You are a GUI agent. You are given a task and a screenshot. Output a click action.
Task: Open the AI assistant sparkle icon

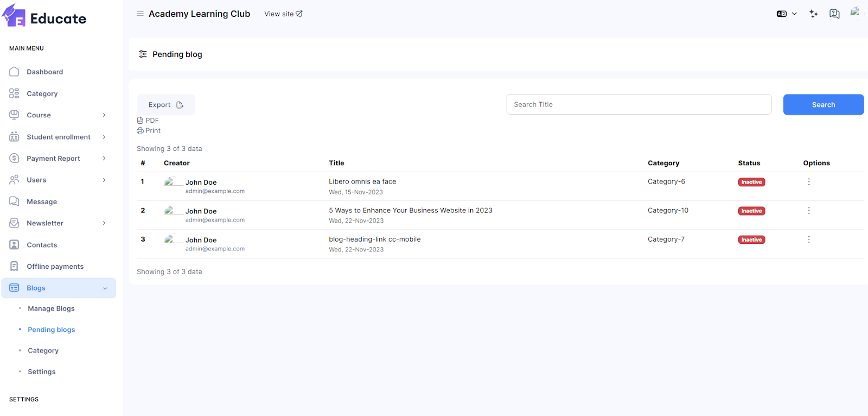coord(813,14)
